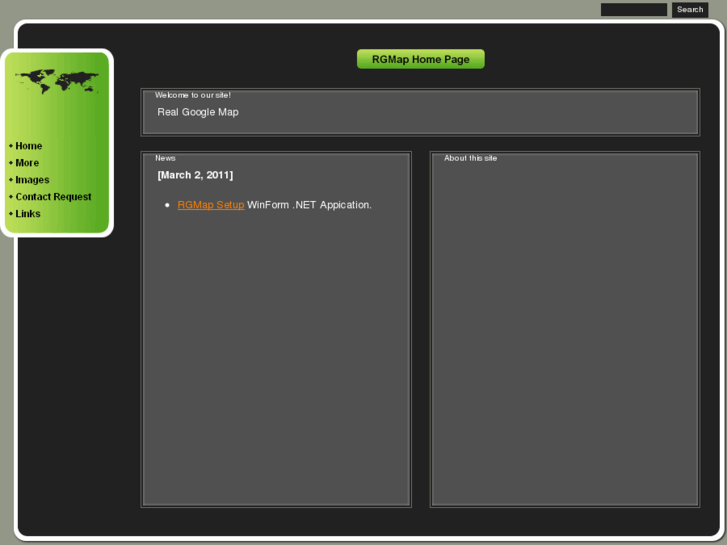
Task: Click the RGMap Home Page banner
Action: pyautogui.click(x=421, y=59)
